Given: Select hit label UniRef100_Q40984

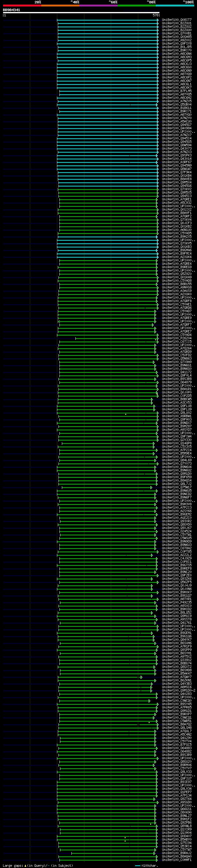Looking at the screenshot, I should (x=177, y=128).
